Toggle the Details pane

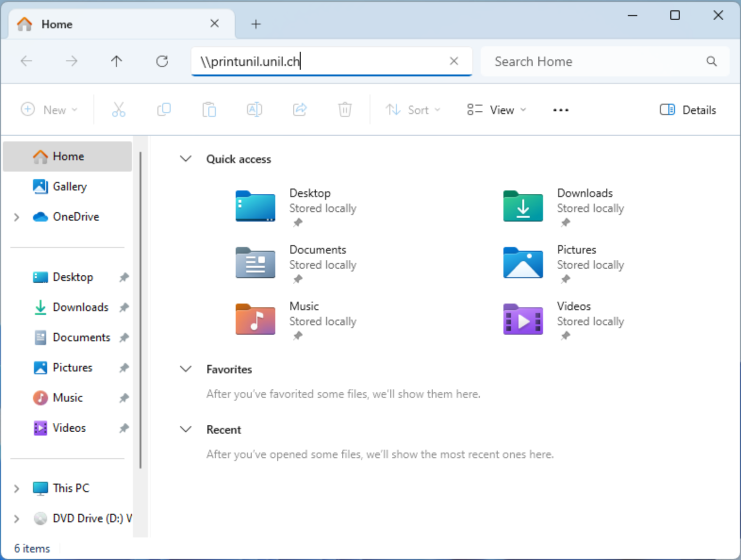click(x=688, y=110)
